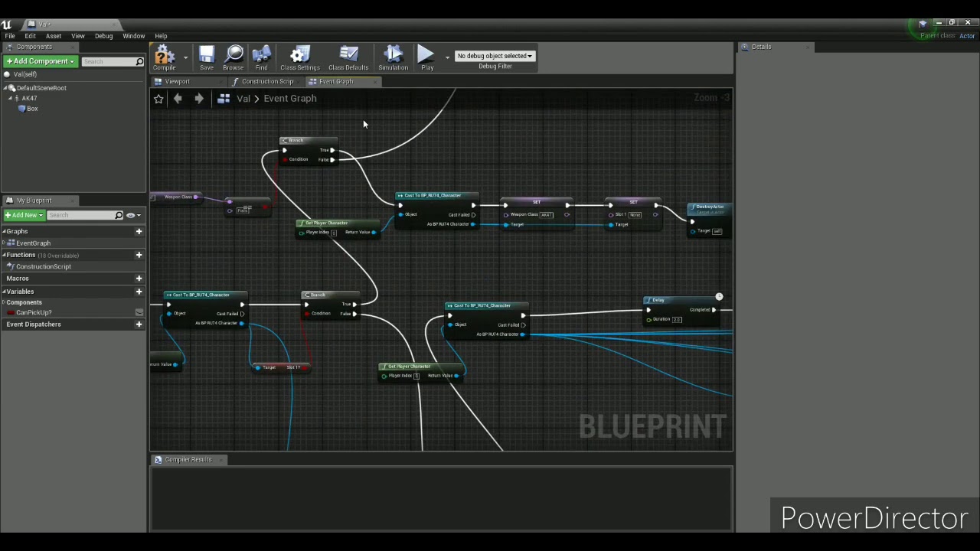Open the Help menu
The width and height of the screenshot is (980, 551).
161,36
